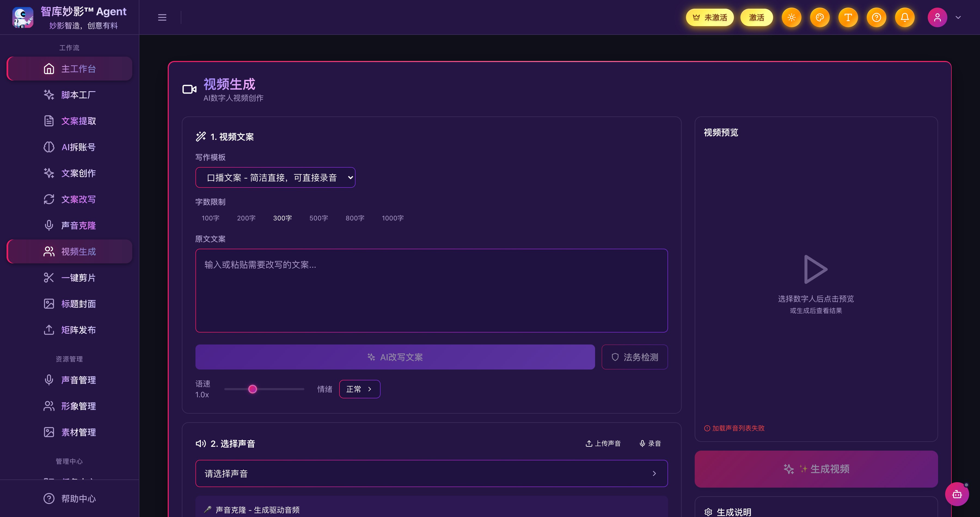
Task: Open the 写作模板 dropdown
Action: point(275,177)
